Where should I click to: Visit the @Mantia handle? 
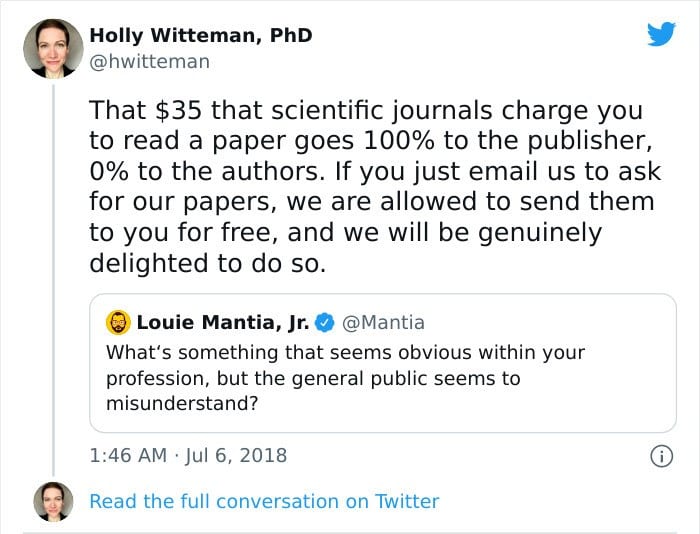[383, 322]
